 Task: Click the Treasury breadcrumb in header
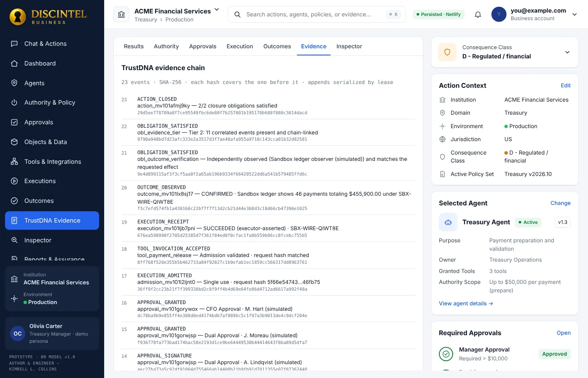(146, 20)
